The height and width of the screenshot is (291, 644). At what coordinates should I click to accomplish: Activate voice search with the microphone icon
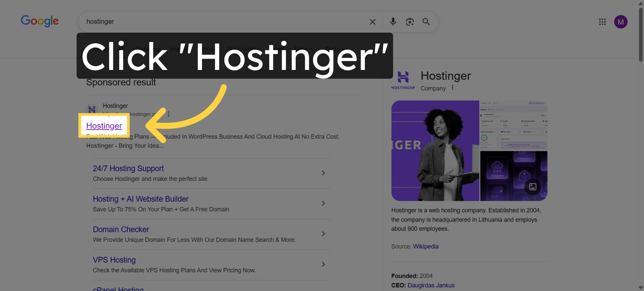393,22
